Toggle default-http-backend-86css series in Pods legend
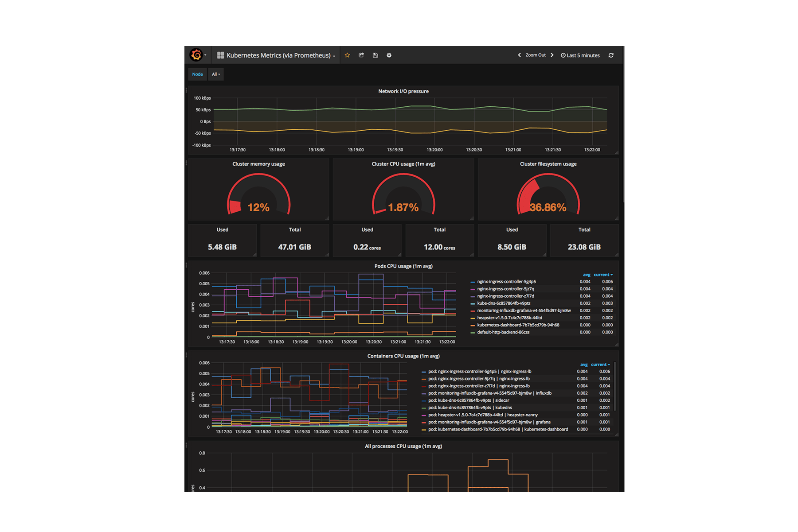 pos(503,332)
